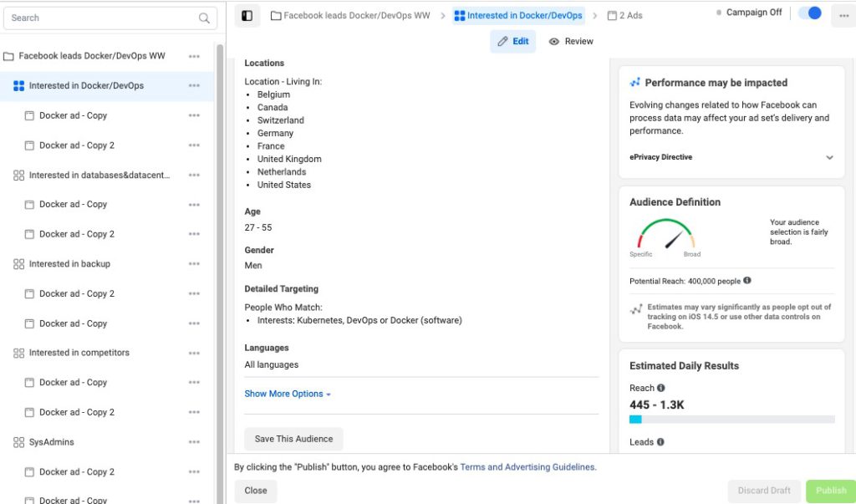Click the Potential Reach info icon
856x504 pixels.
click(x=746, y=281)
